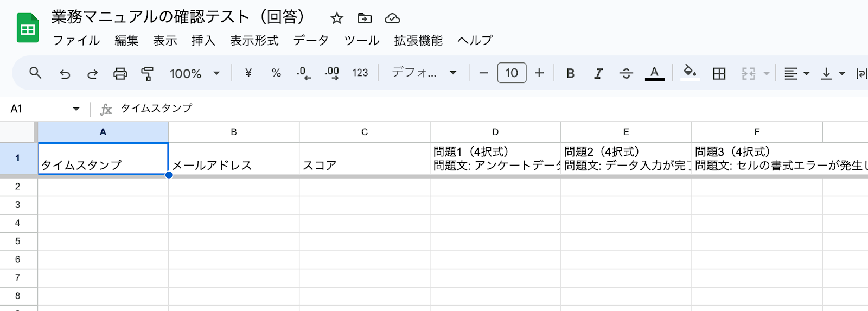Undo the last action
868x311 pixels.
click(65, 73)
